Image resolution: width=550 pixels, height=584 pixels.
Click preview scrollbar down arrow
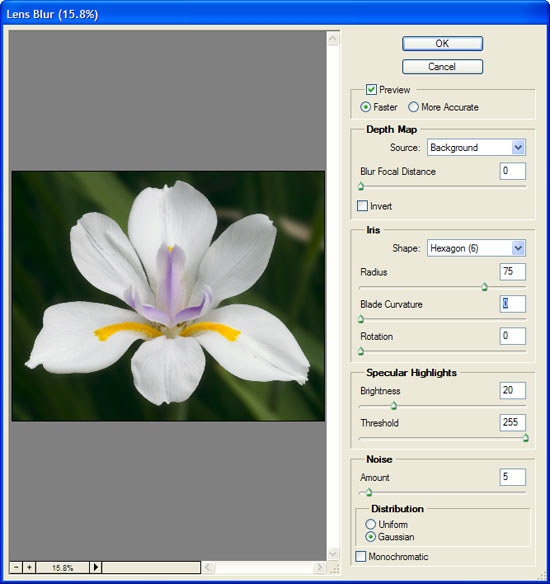(x=333, y=554)
